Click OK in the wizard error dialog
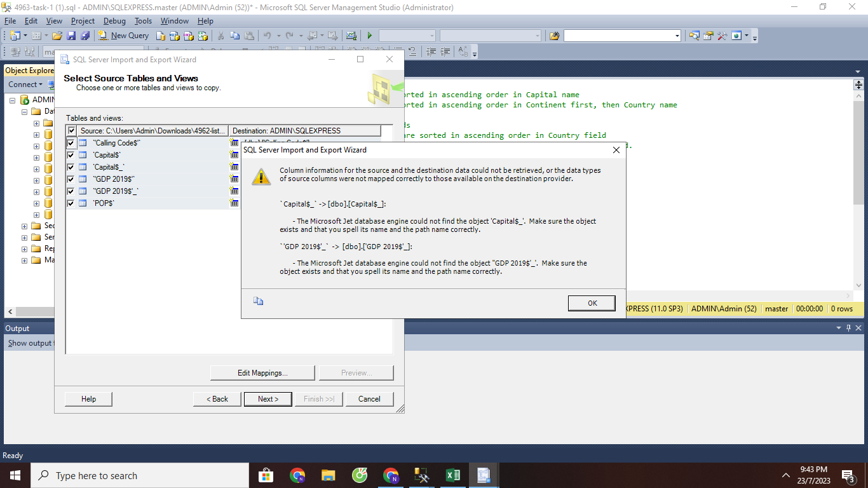The width and height of the screenshot is (868, 488). pos(592,303)
